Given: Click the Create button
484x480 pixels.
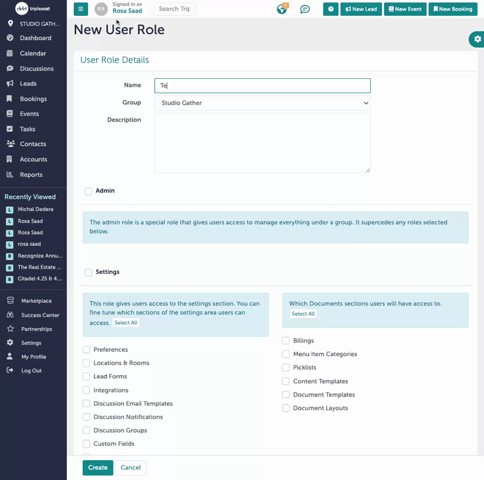Looking at the screenshot, I should [x=98, y=467].
